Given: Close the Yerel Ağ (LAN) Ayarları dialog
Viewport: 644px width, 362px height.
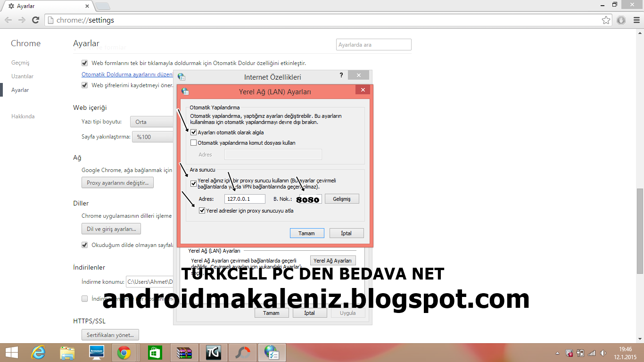Looking at the screenshot, I should click(363, 90).
